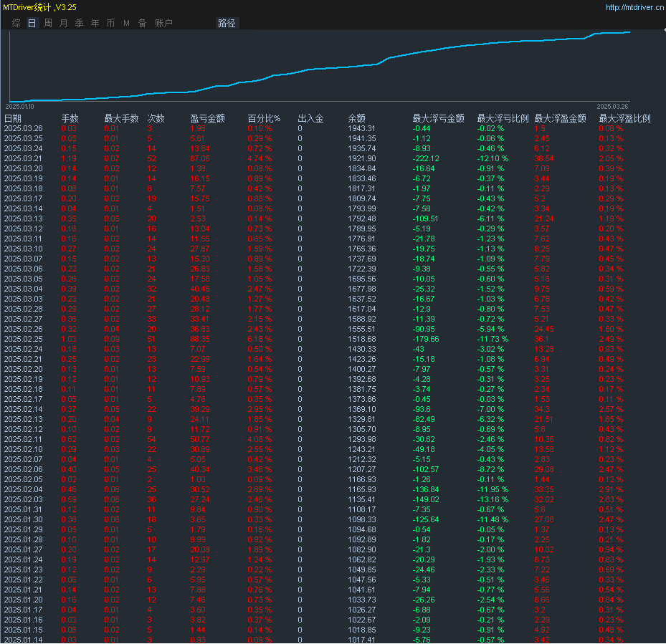Click the MTDriver统计 V3.25 title
666x644 pixels.
[x=39, y=7]
